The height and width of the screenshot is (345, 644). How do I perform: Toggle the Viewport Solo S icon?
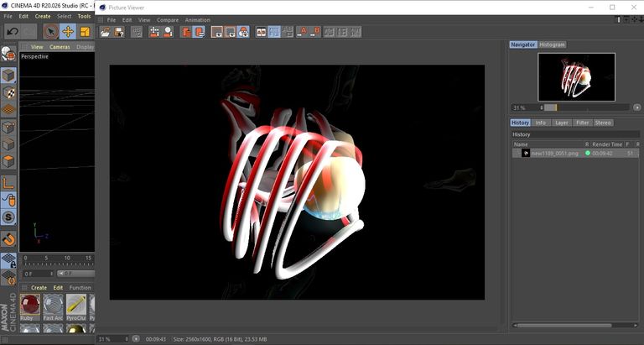pos(8,217)
